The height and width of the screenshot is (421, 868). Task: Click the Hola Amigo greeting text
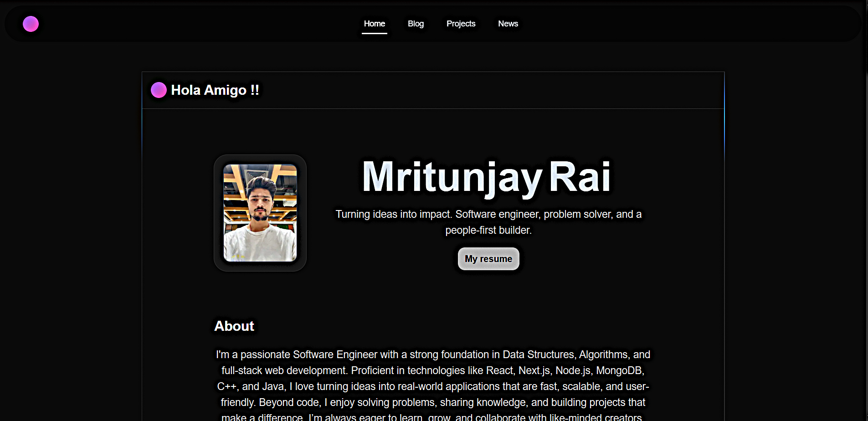coord(215,90)
